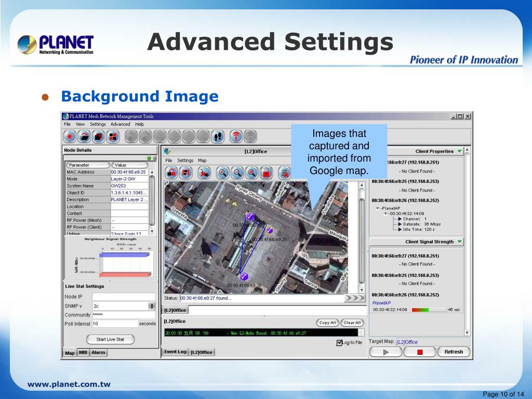
Task: Select the purple node 00:30:4f:66:e9:25 on map
Action: (270, 230)
